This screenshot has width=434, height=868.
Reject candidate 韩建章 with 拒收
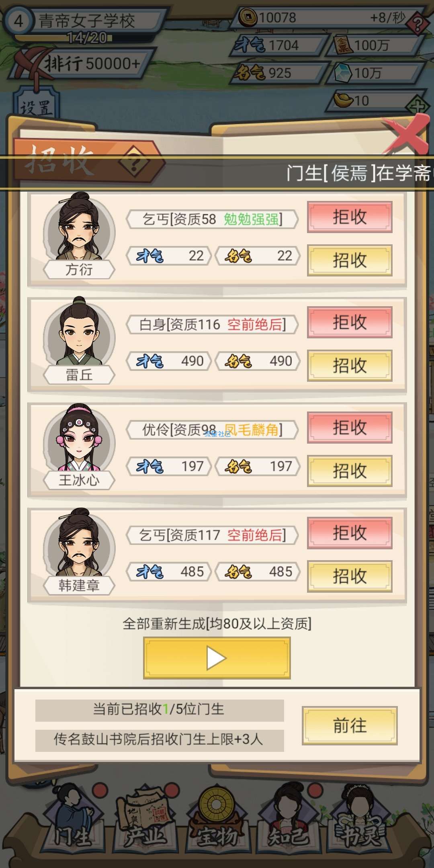click(x=350, y=533)
